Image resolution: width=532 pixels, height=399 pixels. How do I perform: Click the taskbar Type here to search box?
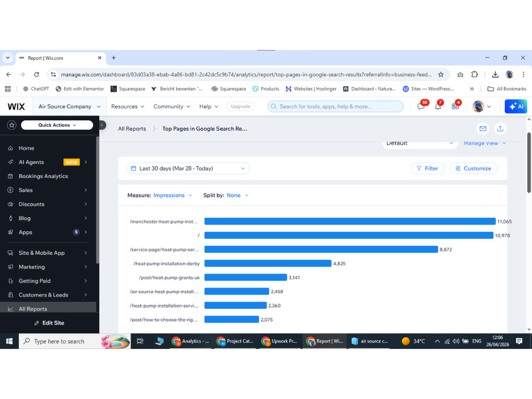pyautogui.click(x=74, y=342)
